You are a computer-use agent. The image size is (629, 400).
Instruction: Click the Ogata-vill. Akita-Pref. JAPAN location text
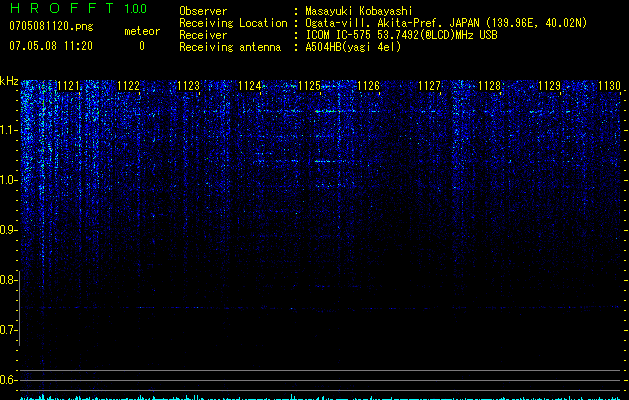[x=446, y=23]
